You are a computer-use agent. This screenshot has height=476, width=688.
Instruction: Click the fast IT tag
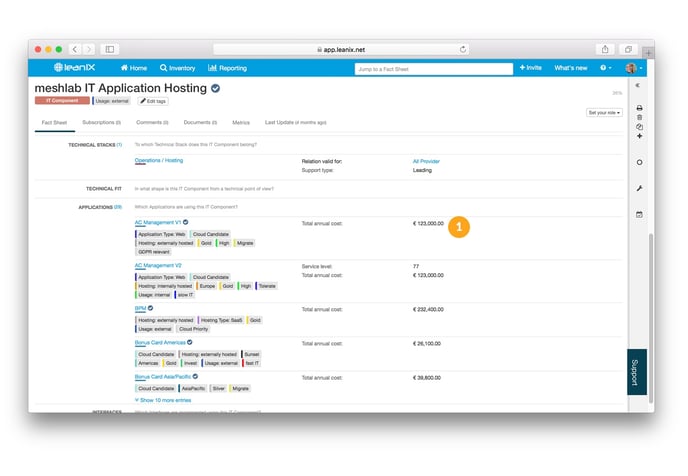click(251, 363)
